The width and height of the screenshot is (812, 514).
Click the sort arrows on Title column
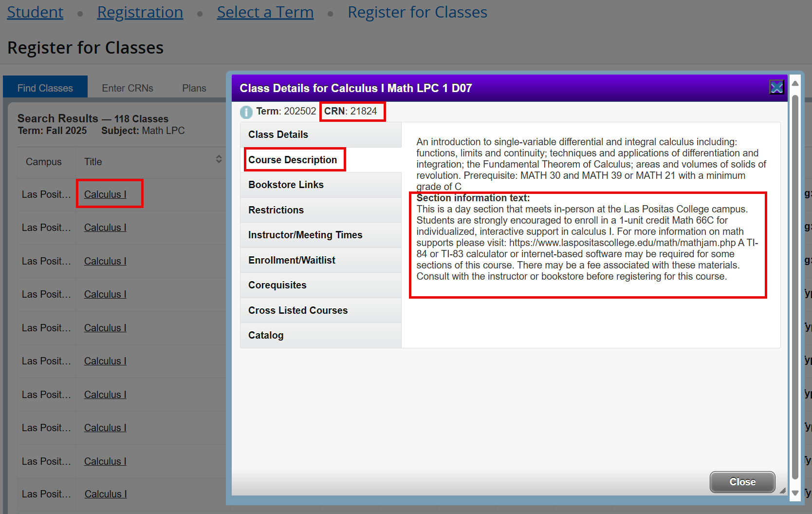click(218, 158)
